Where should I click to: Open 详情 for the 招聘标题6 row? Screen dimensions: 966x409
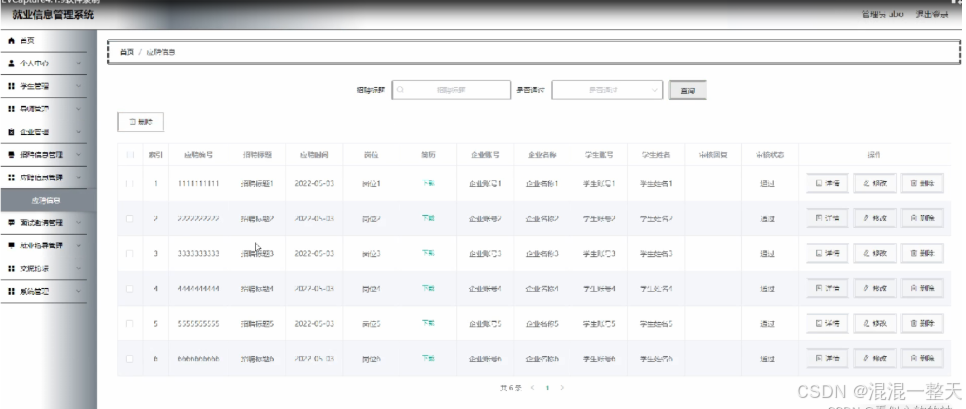(827, 358)
